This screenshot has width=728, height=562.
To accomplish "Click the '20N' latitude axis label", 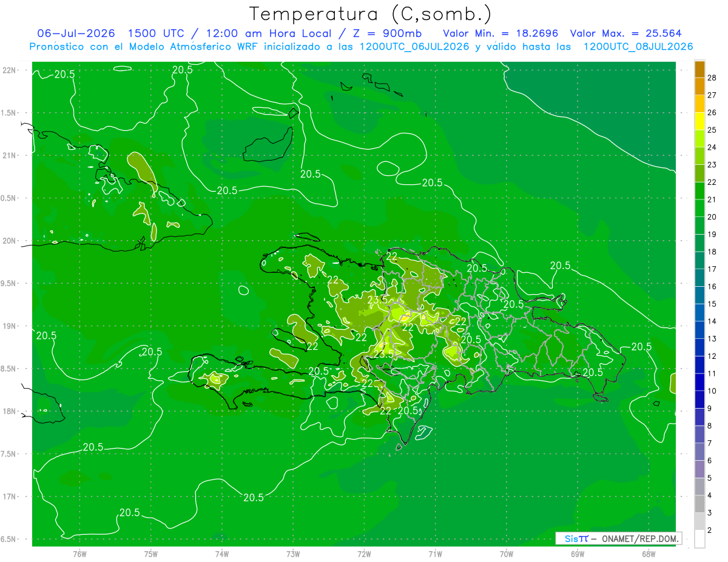I will click(10, 241).
